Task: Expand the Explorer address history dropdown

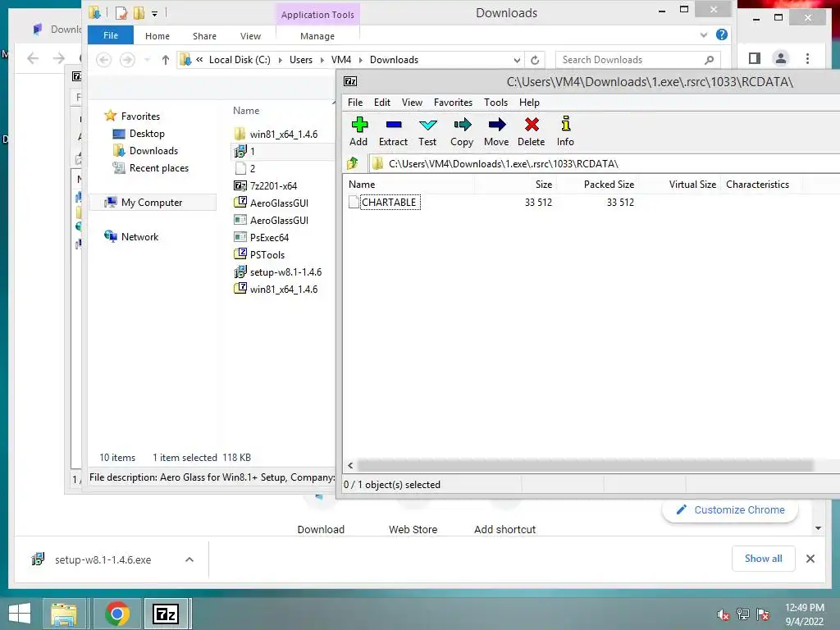Action: [517, 60]
